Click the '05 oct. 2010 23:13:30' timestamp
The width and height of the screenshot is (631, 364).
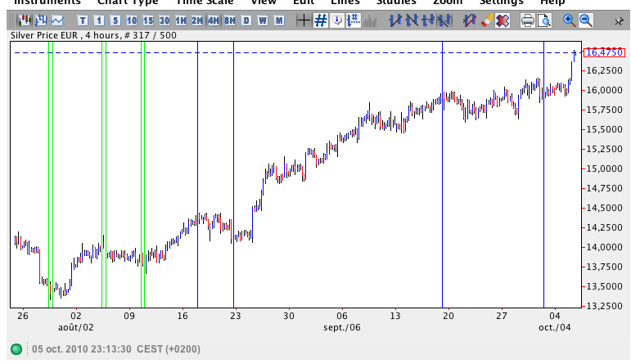pos(82,349)
